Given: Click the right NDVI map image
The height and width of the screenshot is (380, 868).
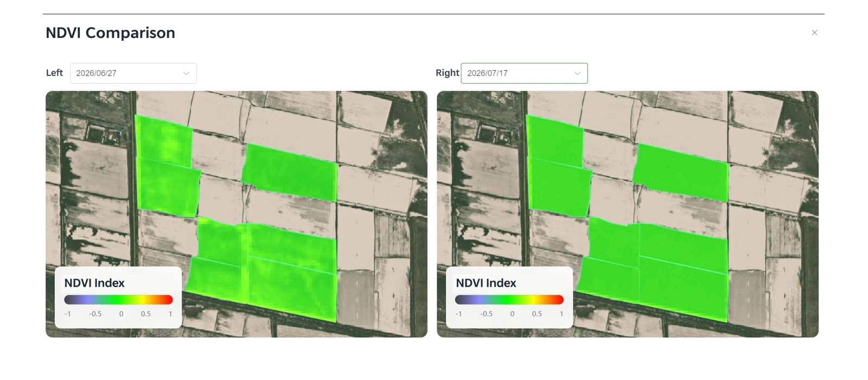Looking at the screenshot, I should (x=628, y=214).
